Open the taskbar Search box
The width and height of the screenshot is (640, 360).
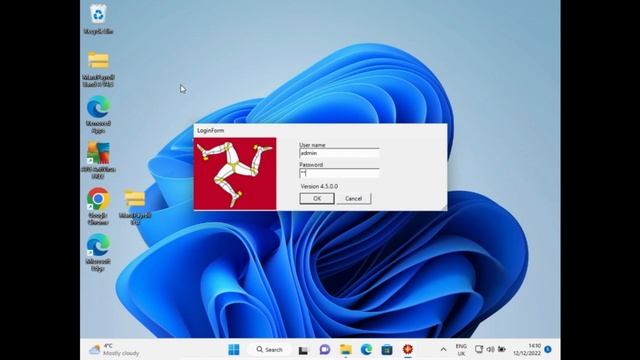[x=270, y=350]
